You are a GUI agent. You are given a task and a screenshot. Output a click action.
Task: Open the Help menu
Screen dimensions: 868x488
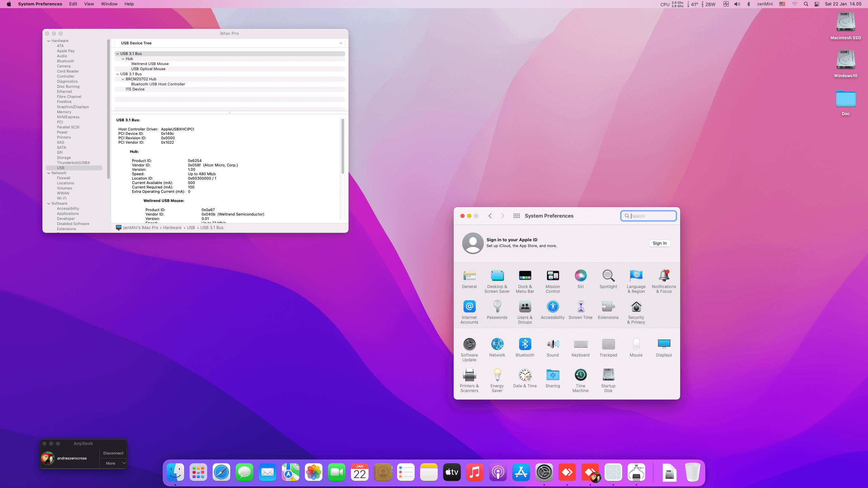click(129, 4)
